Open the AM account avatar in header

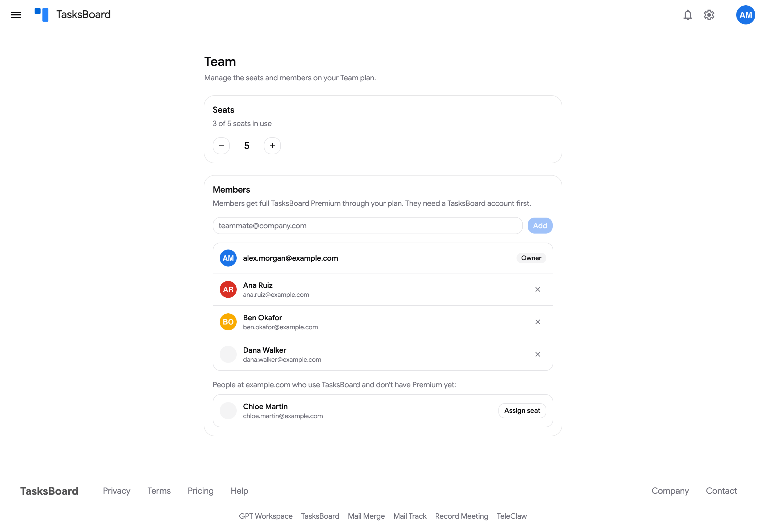pyautogui.click(x=745, y=15)
